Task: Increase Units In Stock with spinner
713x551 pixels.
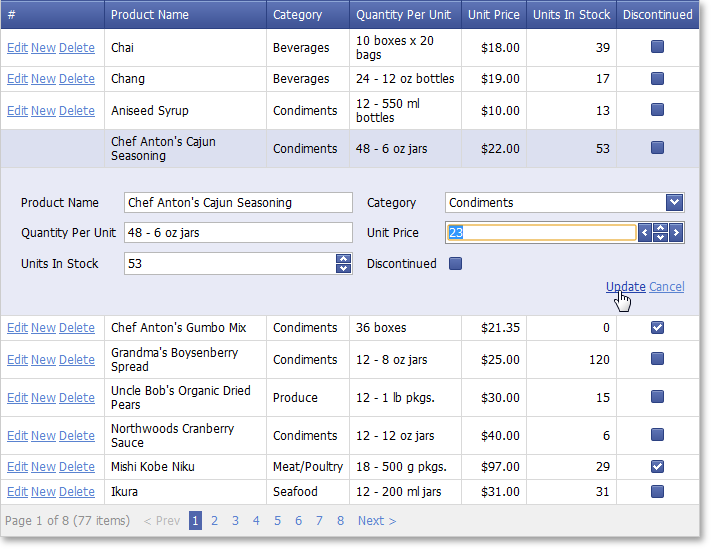Action: tap(344, 259)
